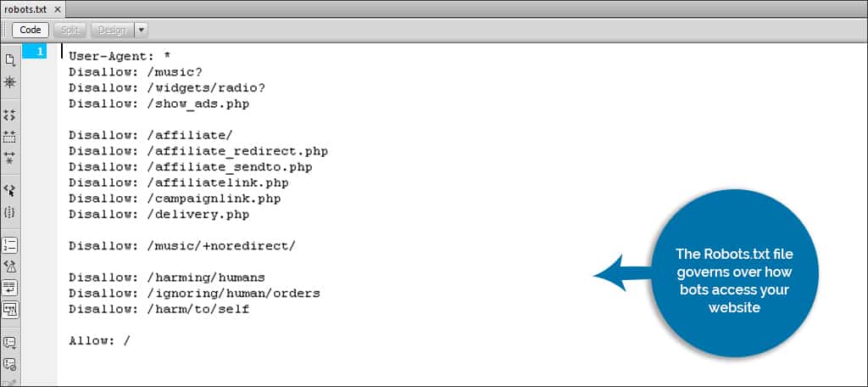Click line number 1 in the gutter
Screen dimensions: 868x387
coord(40,52)
